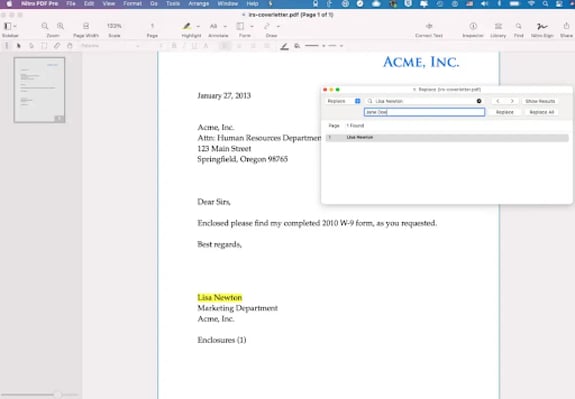Open the Apple menu
The height and width of the screenshot is (399, 575).
tap(9, 4)
